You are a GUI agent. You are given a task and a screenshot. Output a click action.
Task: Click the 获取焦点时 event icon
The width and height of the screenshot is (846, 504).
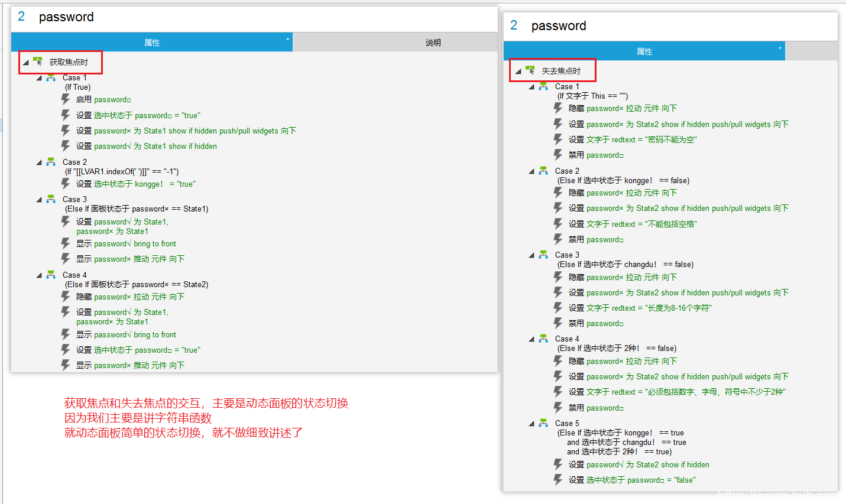tap(38, 61)
